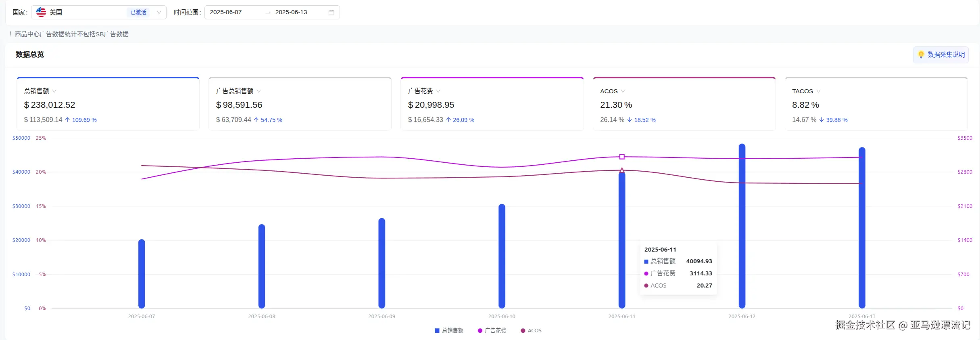980x340 pixels.
Task: Click the up arrow beside 广告总销售额 54.75 %
Action: point(256,120)
